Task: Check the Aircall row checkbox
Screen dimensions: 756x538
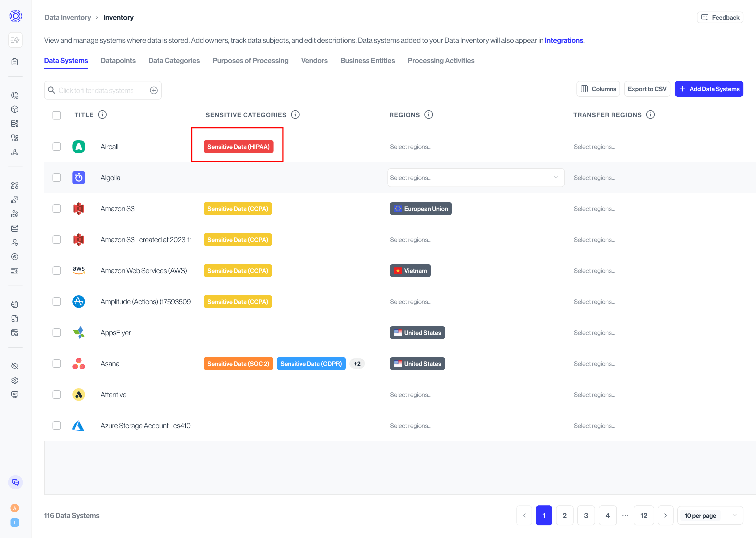Action: pos(57,147)
